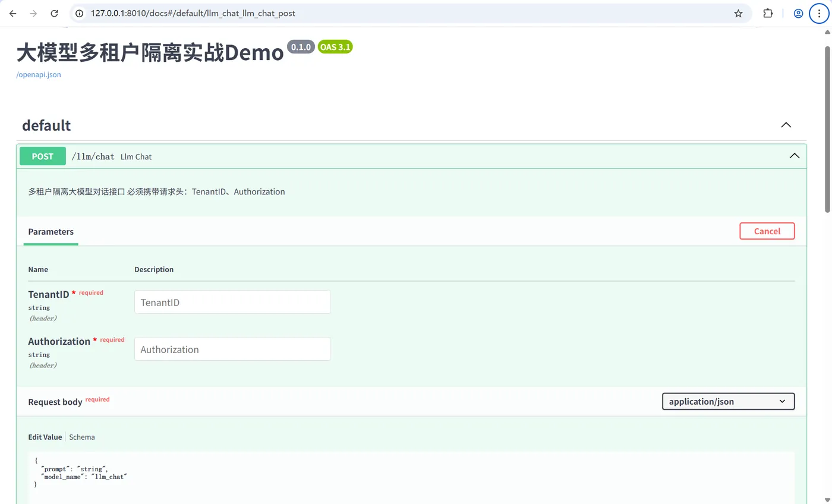
Task: Click the scrollbar down arrow
Action: (827, 499)
